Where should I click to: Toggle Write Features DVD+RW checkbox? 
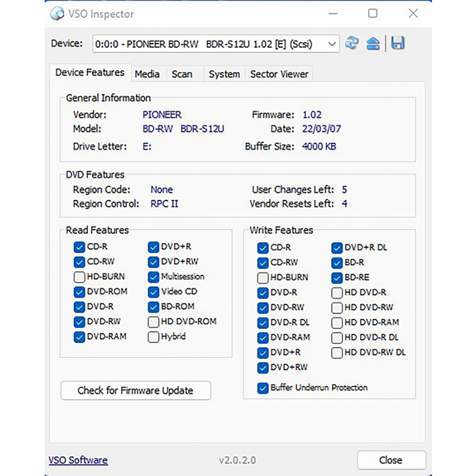tap(263, 368)
